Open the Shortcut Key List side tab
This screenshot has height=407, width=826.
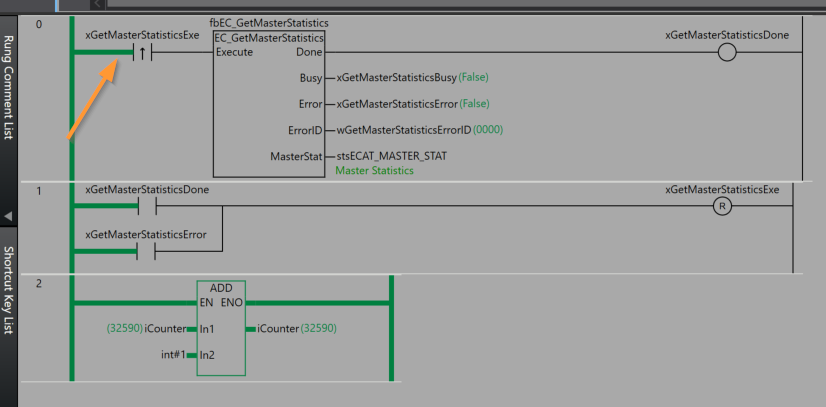(9, 290)
